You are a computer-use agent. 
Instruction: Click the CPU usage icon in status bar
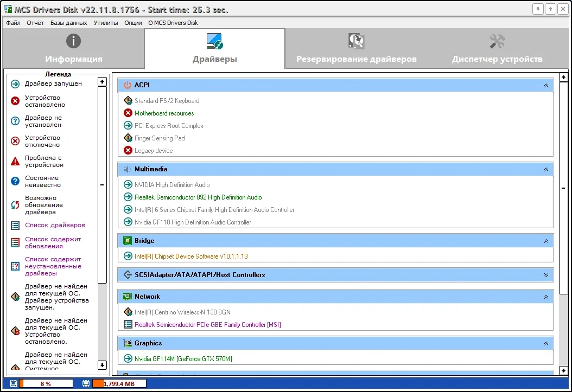pyautogui.click(x=14, y=384)
